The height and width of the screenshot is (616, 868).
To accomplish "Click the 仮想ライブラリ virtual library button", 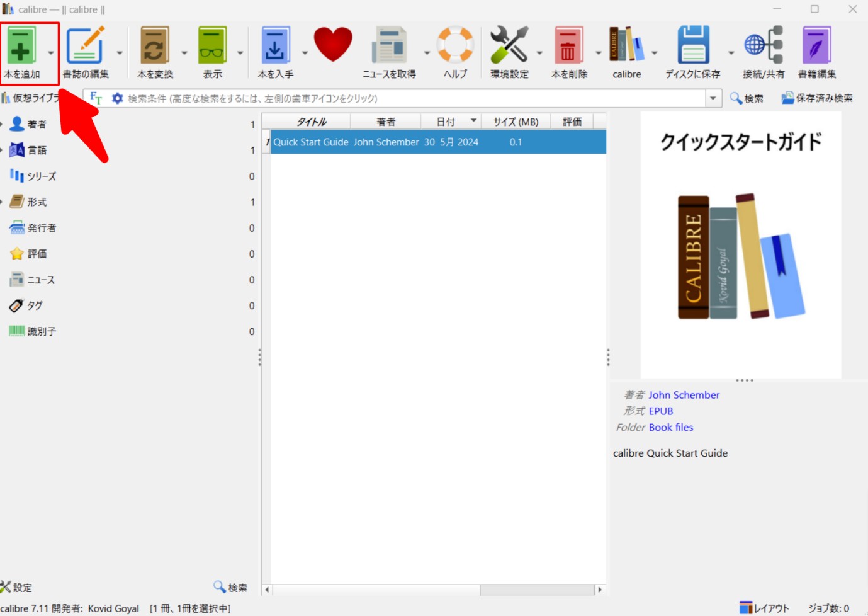I will (x=30, y=98).
